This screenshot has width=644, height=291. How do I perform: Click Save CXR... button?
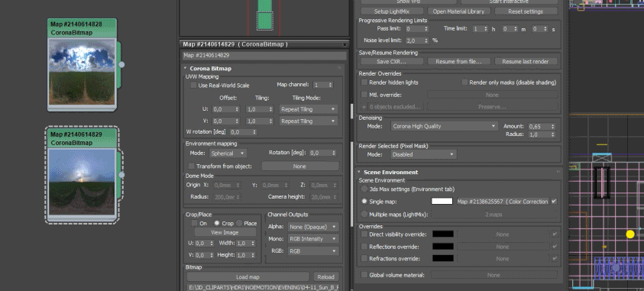point(392,62)
